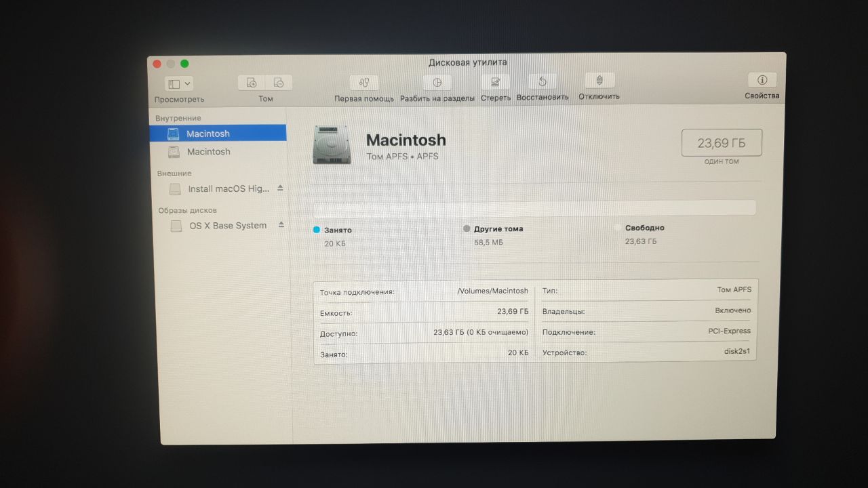This screenshot has width=868, height=488.
Task: Click the disk2s1 device value
Action: click(738, 352)
